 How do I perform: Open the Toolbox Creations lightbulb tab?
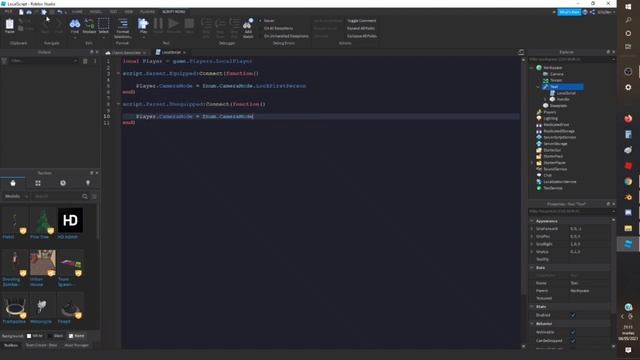coord(88,183)
